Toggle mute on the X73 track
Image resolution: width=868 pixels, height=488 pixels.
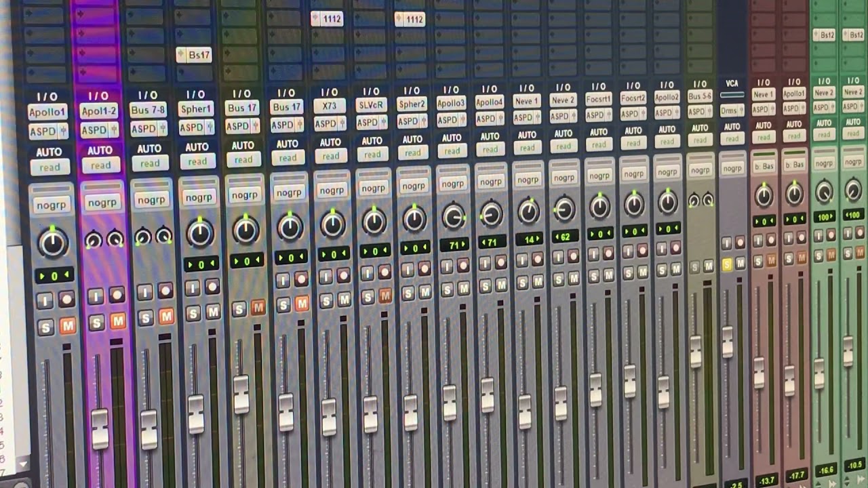coord(344,300)
